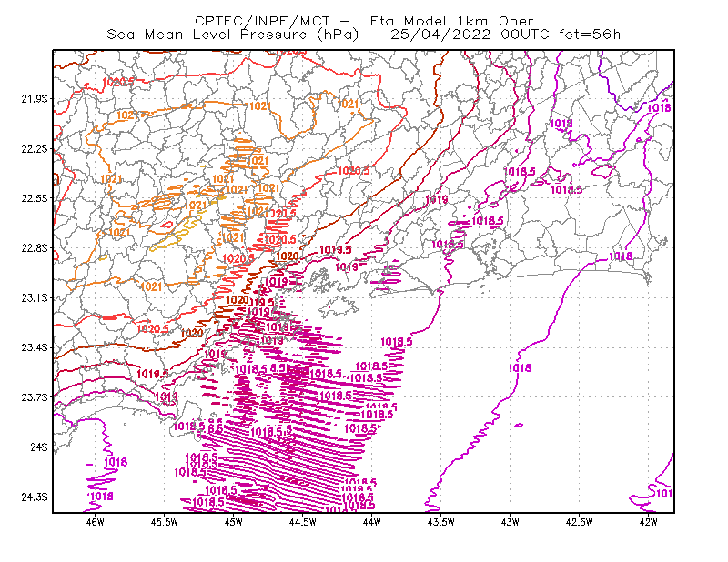The height and width of the screenshot is (562, 728).
Task: Click the CPTEC/INPE/MCT Eta Model title
Action: 364,21
